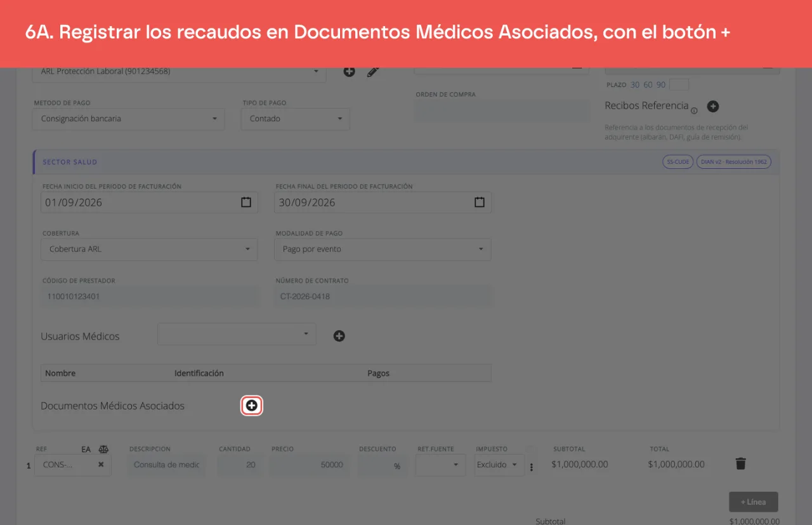812x525 pixels.
Task: Click the Sector Salud section header
Action: 406,162
